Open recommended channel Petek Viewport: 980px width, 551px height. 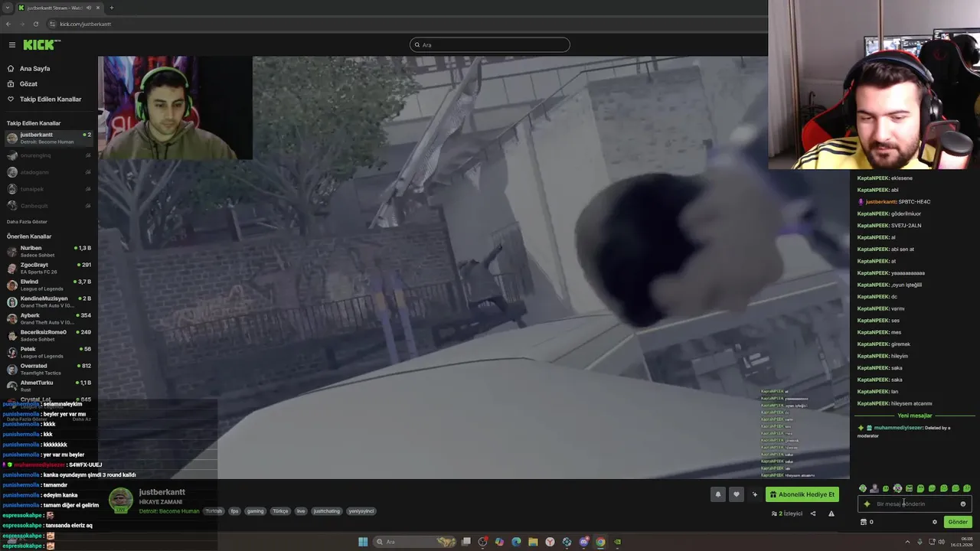click(x=48, y=352)
